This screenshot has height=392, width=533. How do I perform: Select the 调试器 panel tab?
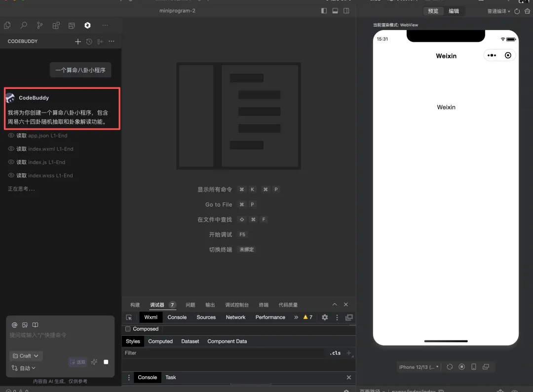[x=162, y=305]
